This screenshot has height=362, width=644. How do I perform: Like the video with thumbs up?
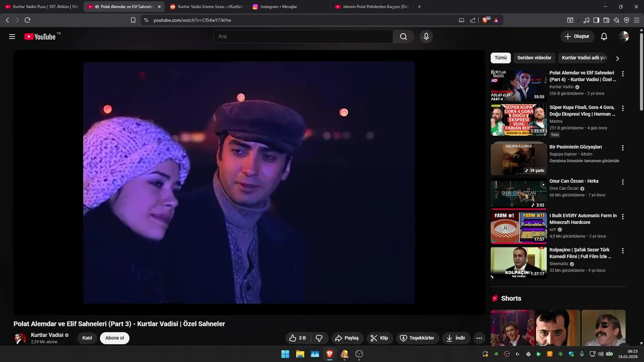(297, 338)
